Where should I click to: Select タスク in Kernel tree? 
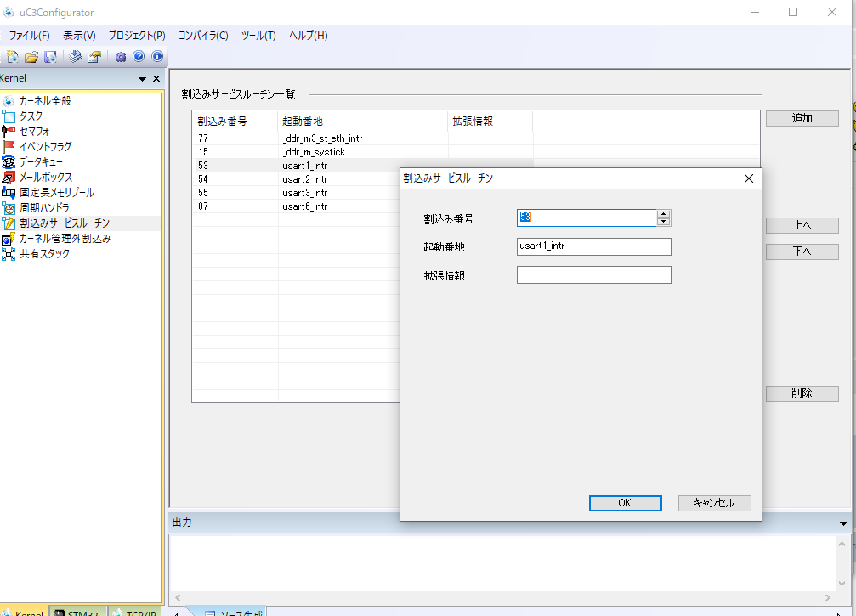[x=31, y=116]
